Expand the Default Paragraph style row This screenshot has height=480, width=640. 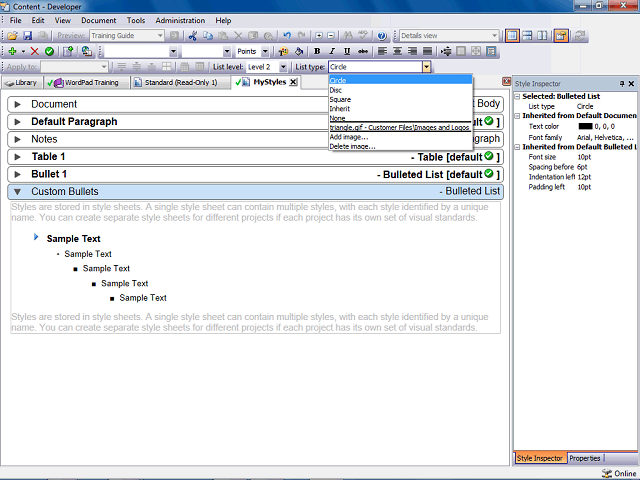tap(17, 122)
